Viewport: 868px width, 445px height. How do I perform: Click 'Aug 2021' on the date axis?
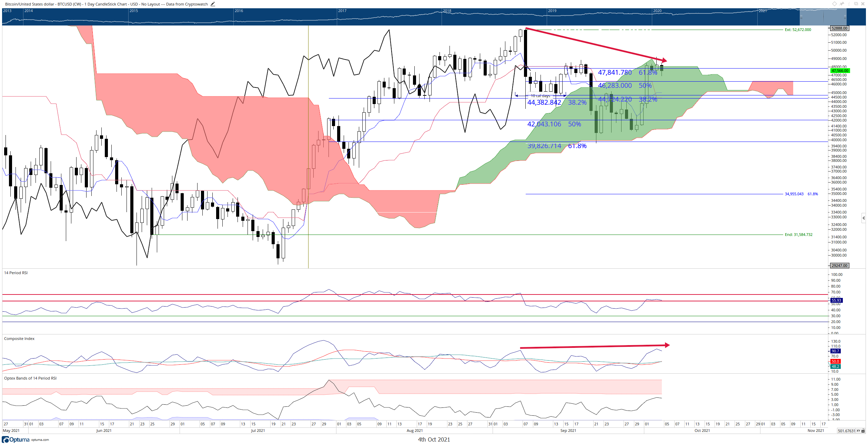coord(414,431)
